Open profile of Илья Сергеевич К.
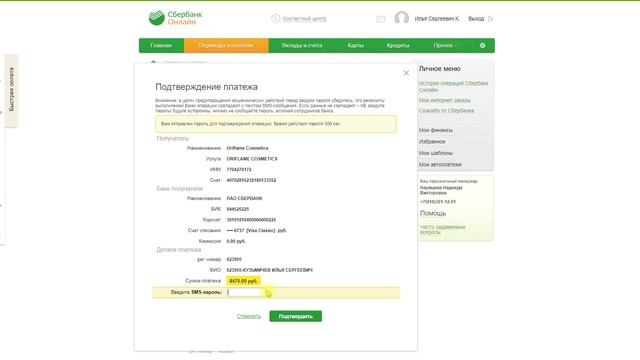 click(x=437, y=19)
